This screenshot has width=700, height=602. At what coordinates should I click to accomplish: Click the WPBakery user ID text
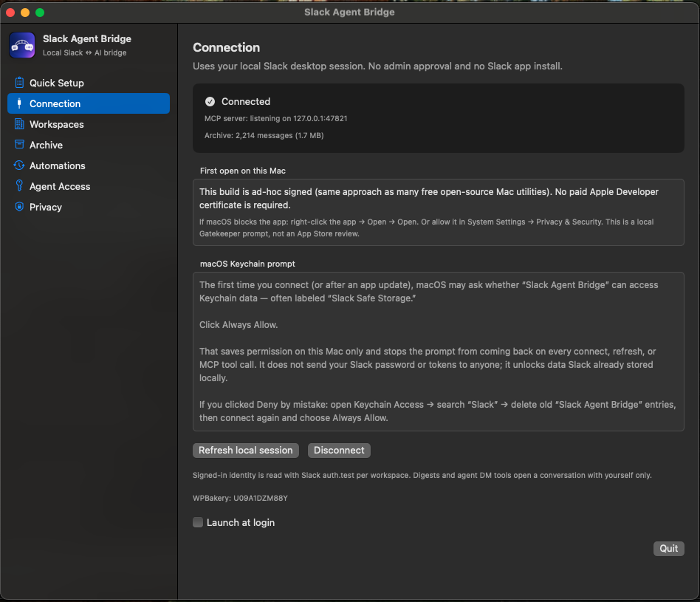tap(240, 498)
